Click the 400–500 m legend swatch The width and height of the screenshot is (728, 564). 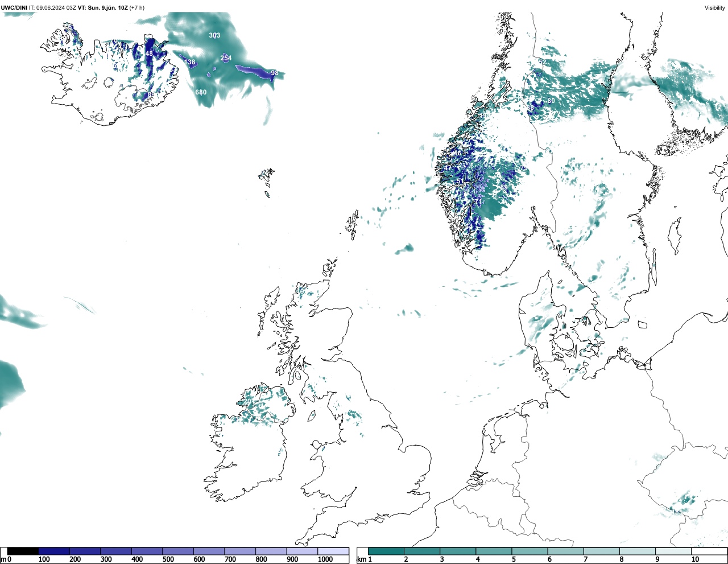147,551
